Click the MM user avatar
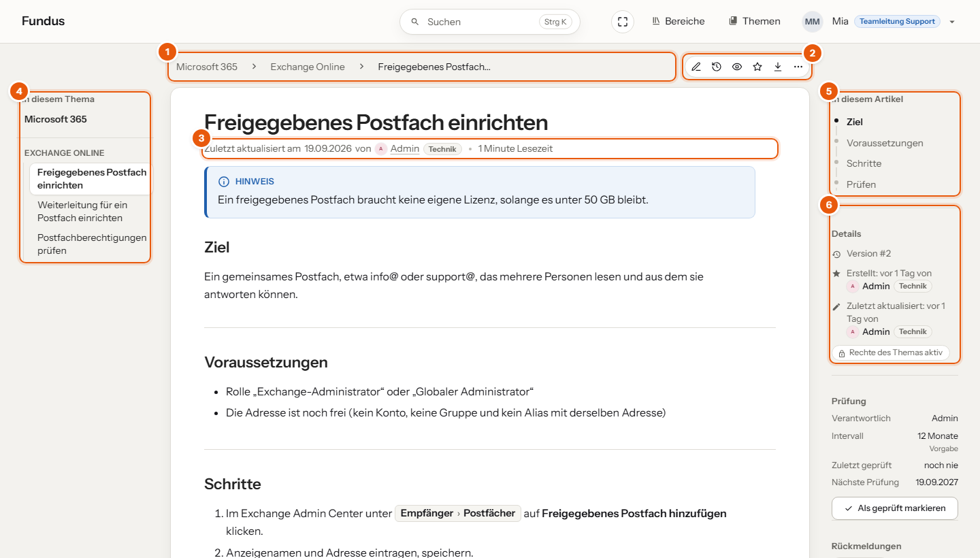This screenshot has height=558, width=980. coord(813,22)
